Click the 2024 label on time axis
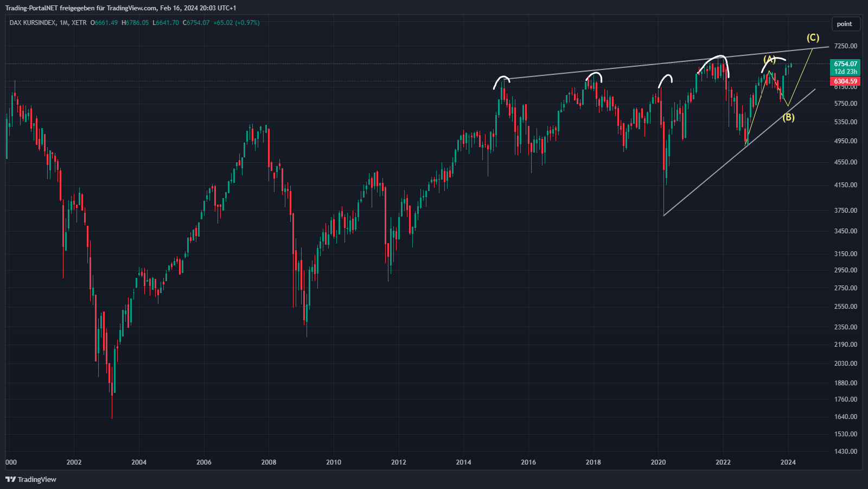 [x=788, y=462]
